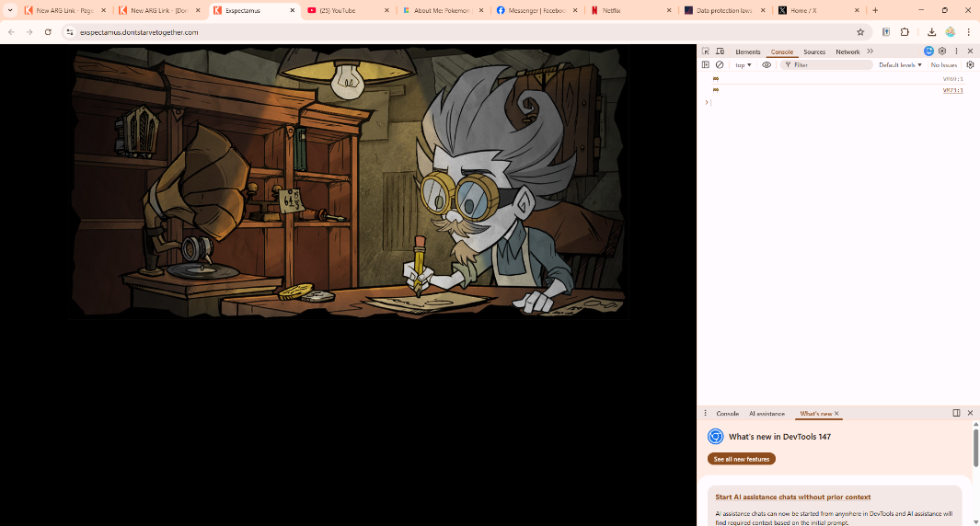Viewport: 980px width, 526px height.
Task: Expand more DevTools tabs chevron
Action: 870,51
